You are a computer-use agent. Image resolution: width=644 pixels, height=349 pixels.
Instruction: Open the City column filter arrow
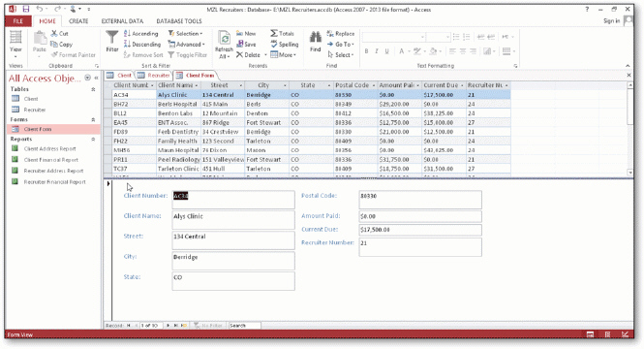pos(285,85)
